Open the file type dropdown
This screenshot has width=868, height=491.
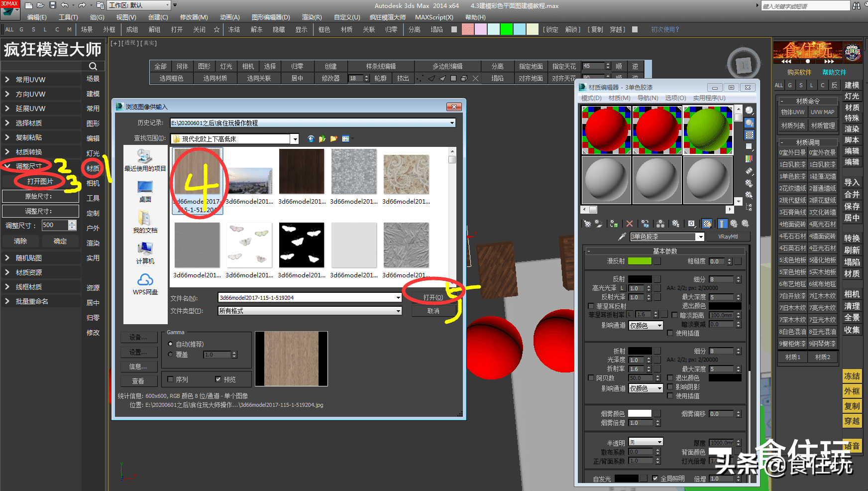click(398, 311)
